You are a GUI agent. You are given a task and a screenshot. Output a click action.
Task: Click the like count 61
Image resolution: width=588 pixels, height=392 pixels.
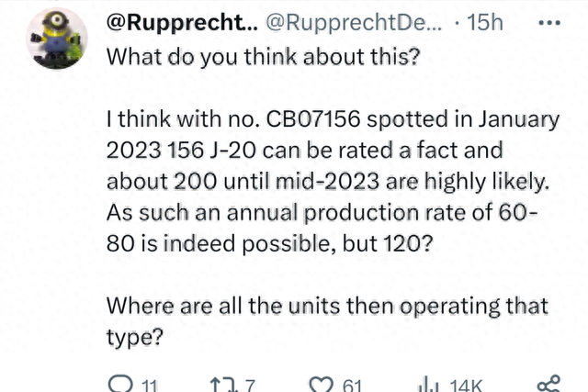pyautogui.click(x=352, y=386)
